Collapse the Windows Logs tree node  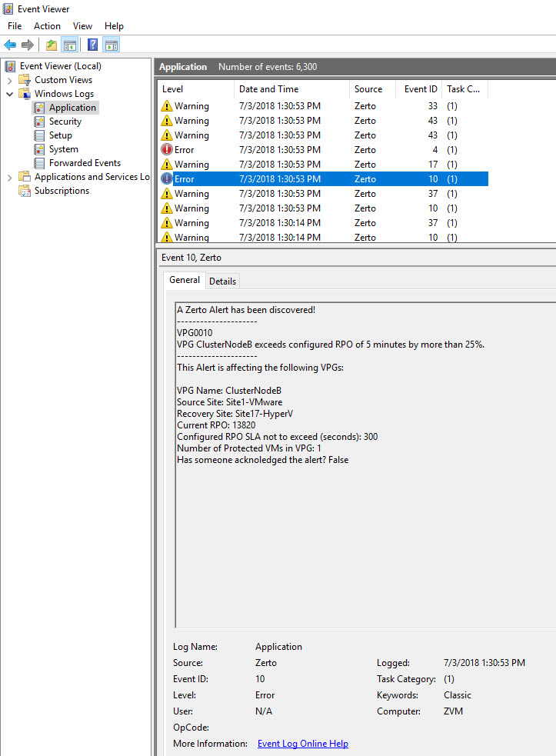coord(10,94)
